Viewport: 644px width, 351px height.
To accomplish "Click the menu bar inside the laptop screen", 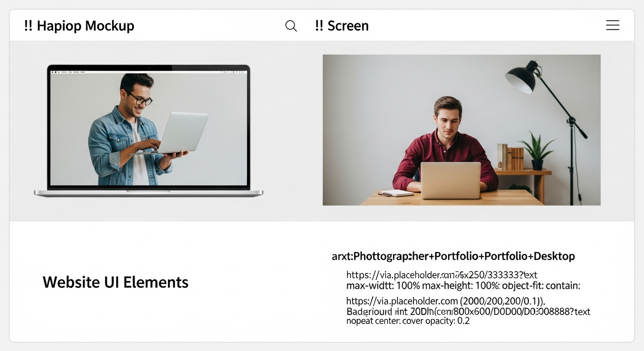I will (149, 72).
